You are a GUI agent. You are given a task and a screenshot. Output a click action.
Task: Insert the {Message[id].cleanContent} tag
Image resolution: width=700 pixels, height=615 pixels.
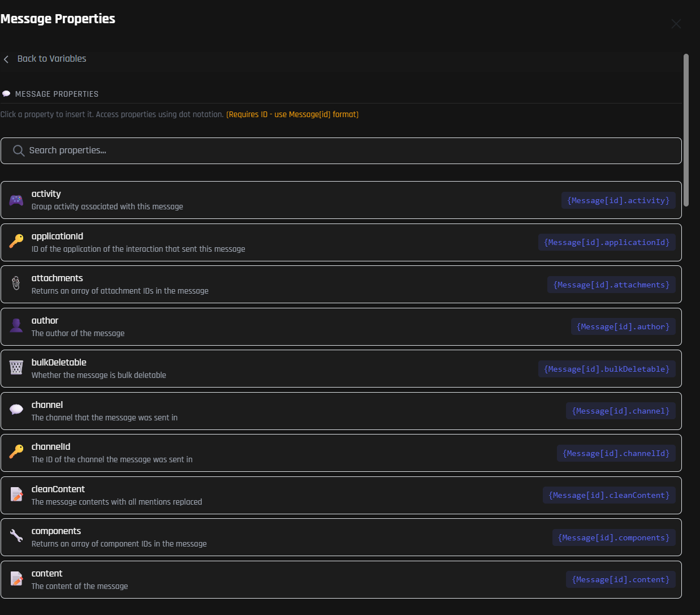tap(609, 496)
